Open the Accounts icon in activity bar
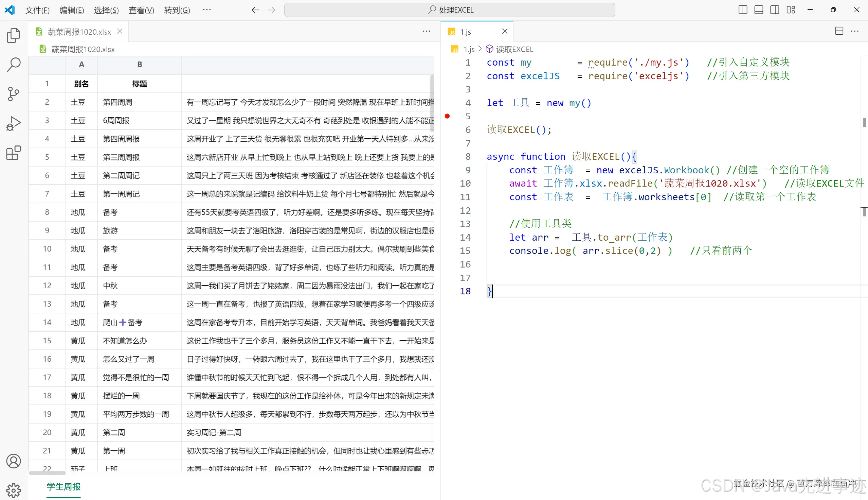 13,461
